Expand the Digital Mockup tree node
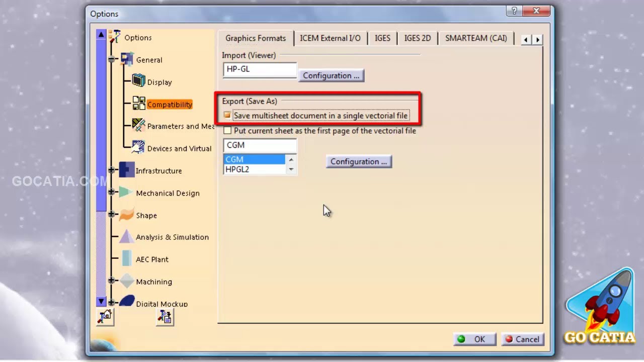This screenshot has height=362, width=644. pyautogui.click(x=112, y=303)
